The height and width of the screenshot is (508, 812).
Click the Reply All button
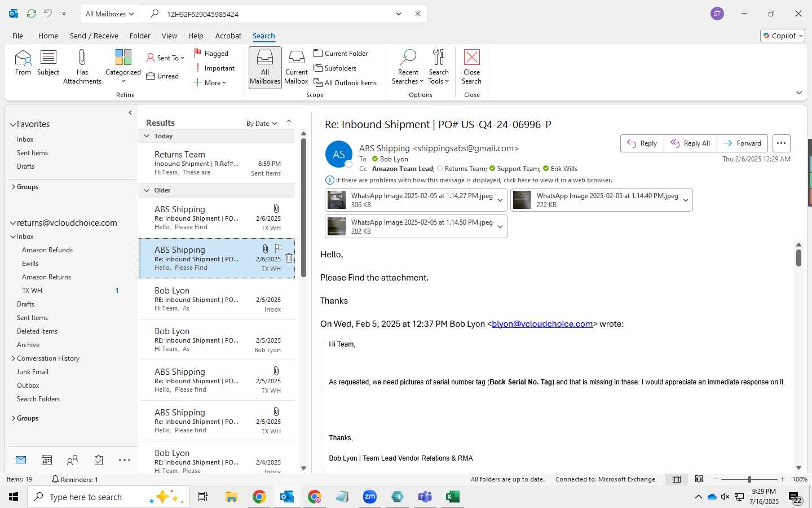[x=690, y=143]
